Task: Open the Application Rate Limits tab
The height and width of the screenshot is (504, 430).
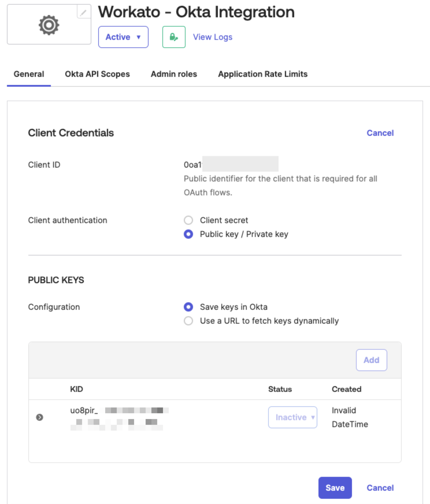Action: pyautogui.click(x=262, y=74)
